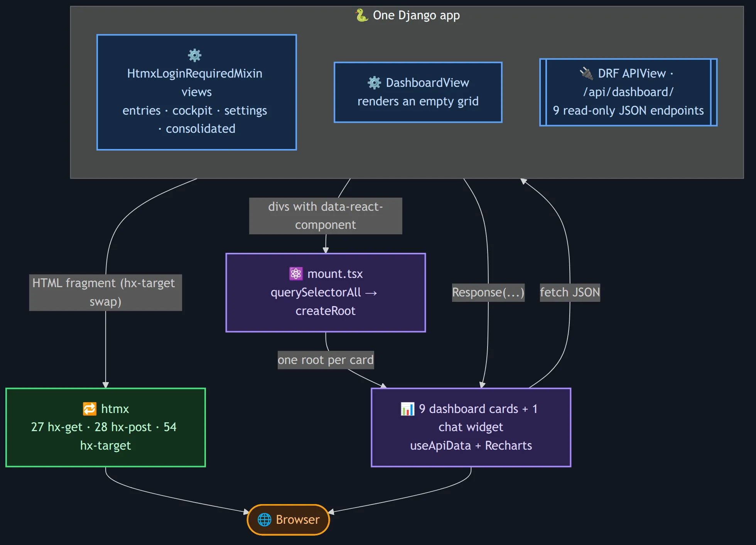
Task: Click the 'Response(...)' edge label
Action: tap(488, 293)
